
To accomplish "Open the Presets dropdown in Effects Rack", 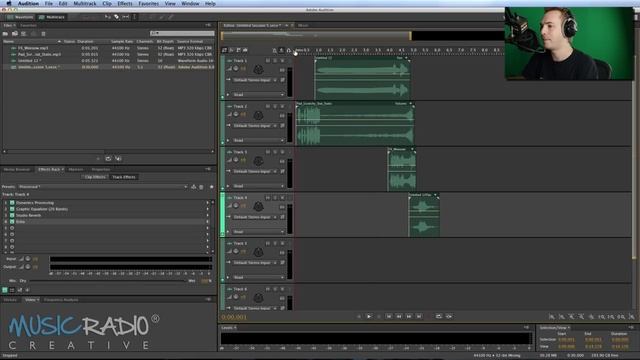I will click(103, 187).
